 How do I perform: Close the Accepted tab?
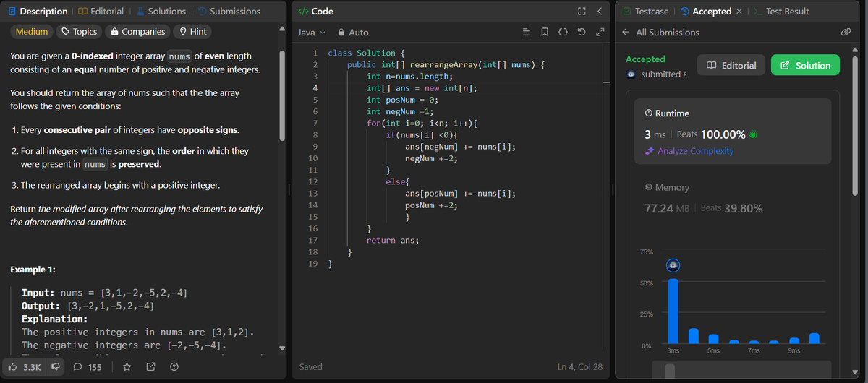[738, 12]
